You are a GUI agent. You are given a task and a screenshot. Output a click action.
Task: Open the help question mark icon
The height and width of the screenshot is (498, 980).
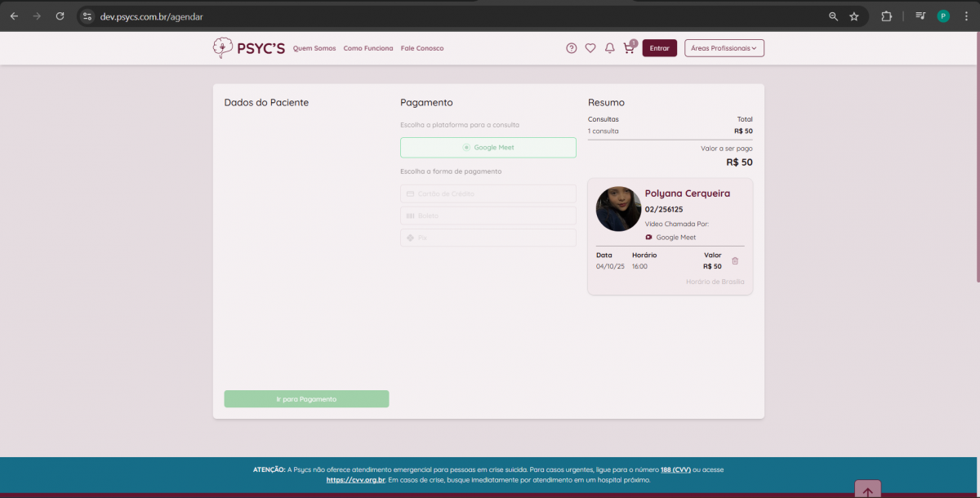coord(571,48)
